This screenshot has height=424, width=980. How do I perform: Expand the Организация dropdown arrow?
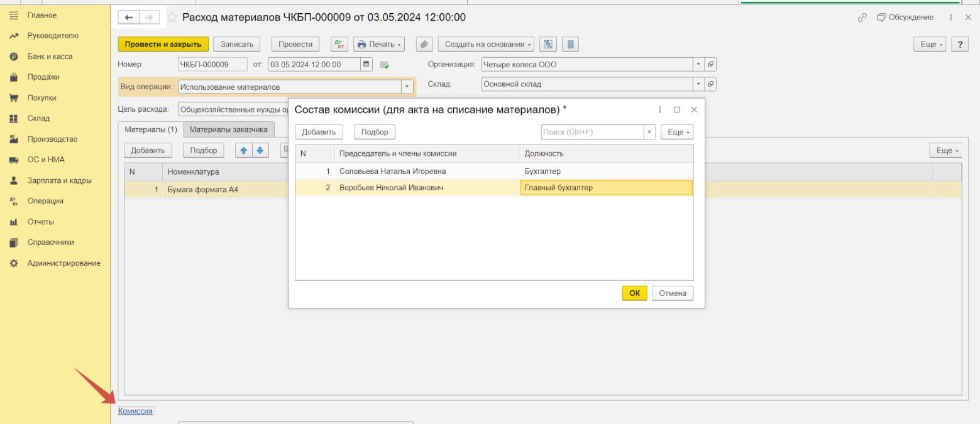pos(699,65)
